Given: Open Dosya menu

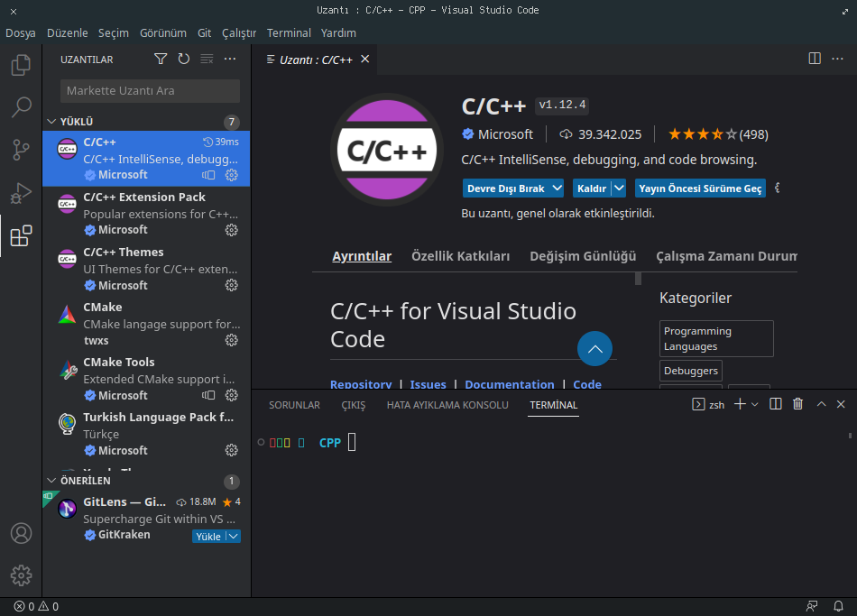Looking at the screenshot, I should coord(21,32).
